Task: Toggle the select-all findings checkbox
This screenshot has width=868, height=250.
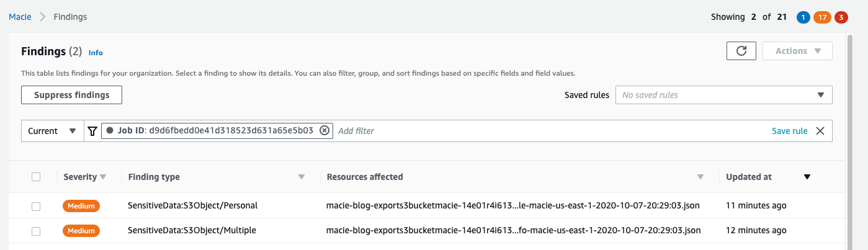Action: coord(36,177)
